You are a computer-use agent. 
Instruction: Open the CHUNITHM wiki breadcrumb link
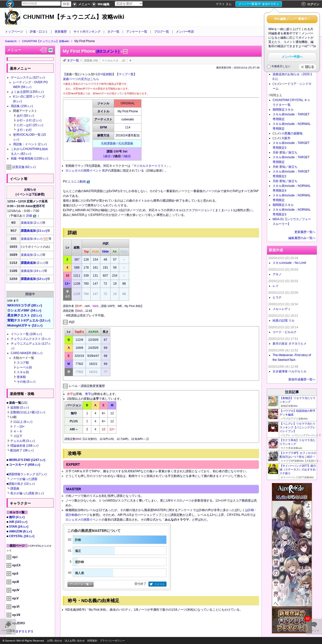(45, 41)
